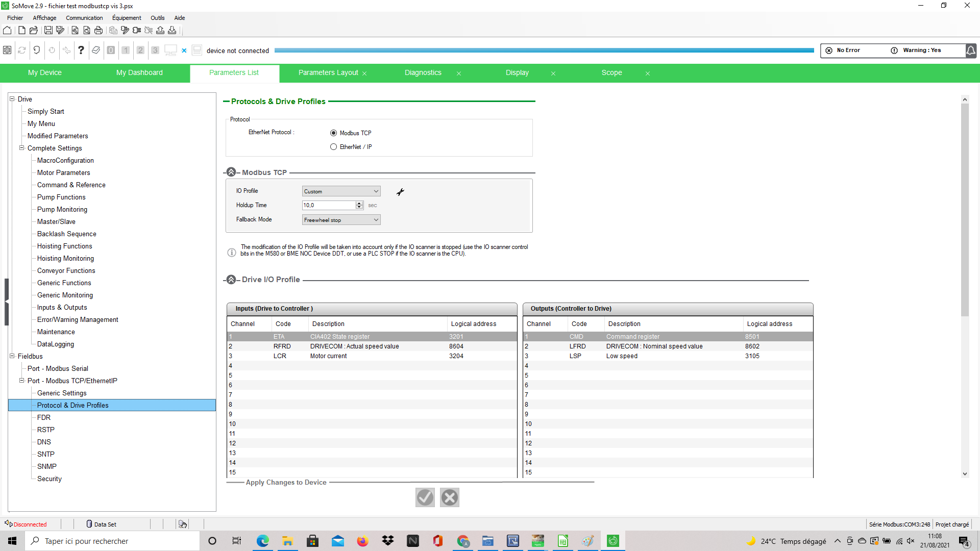Collapse the Drive I/O Profile section
Viewport: 980px width, 551px height.
[231, 280]
